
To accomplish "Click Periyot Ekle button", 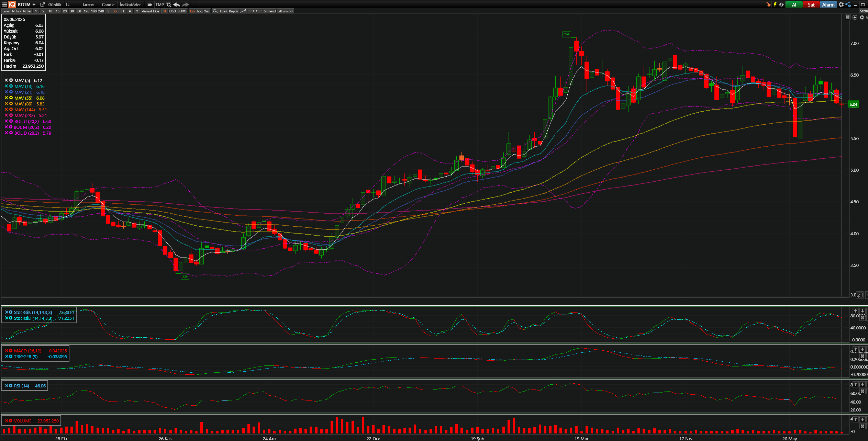I will click(151, 11).
